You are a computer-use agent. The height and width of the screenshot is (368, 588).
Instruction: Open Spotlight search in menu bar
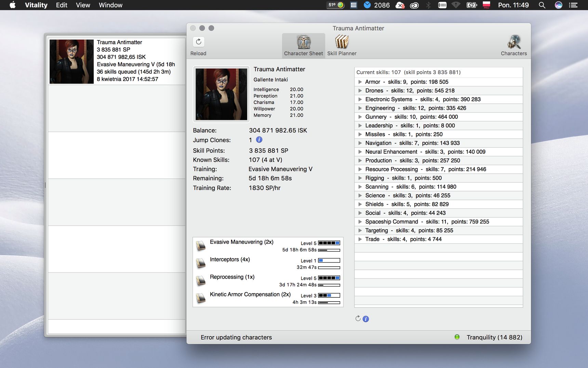pyautogui.click(x=542, y=5)
